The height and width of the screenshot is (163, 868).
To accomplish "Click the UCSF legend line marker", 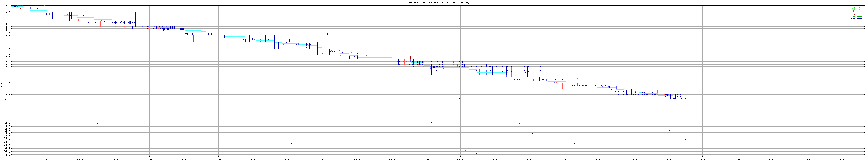I will (860, 16).
